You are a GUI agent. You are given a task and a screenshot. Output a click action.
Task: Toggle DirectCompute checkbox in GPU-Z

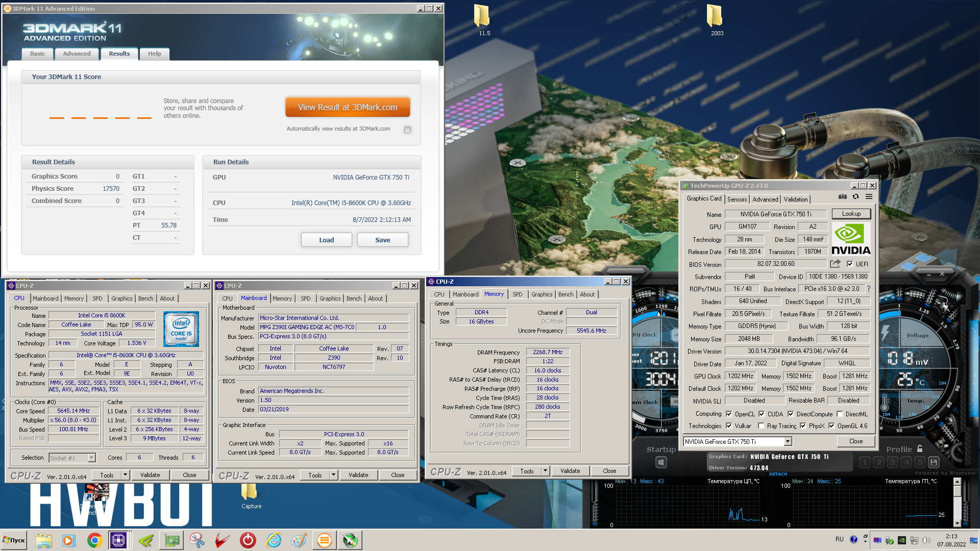pos(791,414)
